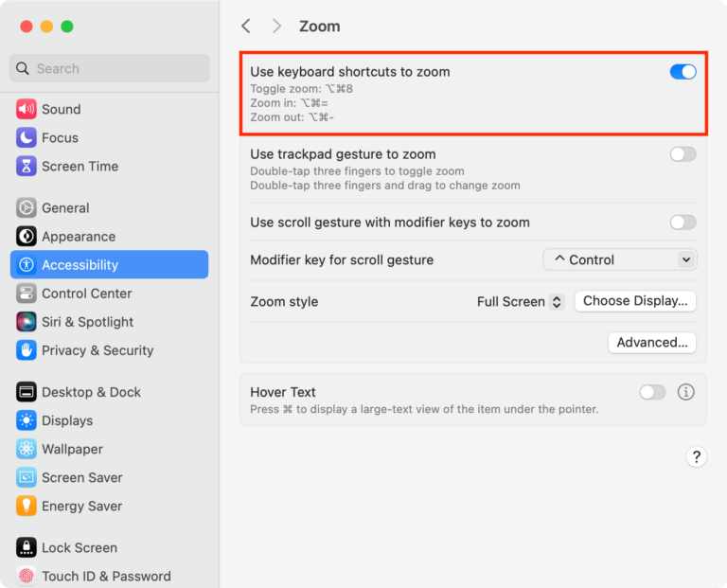Click the Focus moon icon
Image resolution: width=727 pixels, height=588 pixels.
click(27, 137)
